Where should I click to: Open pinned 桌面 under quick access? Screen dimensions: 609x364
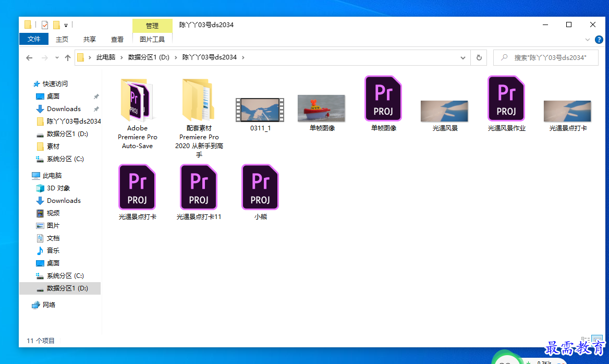tap(48, 96)
